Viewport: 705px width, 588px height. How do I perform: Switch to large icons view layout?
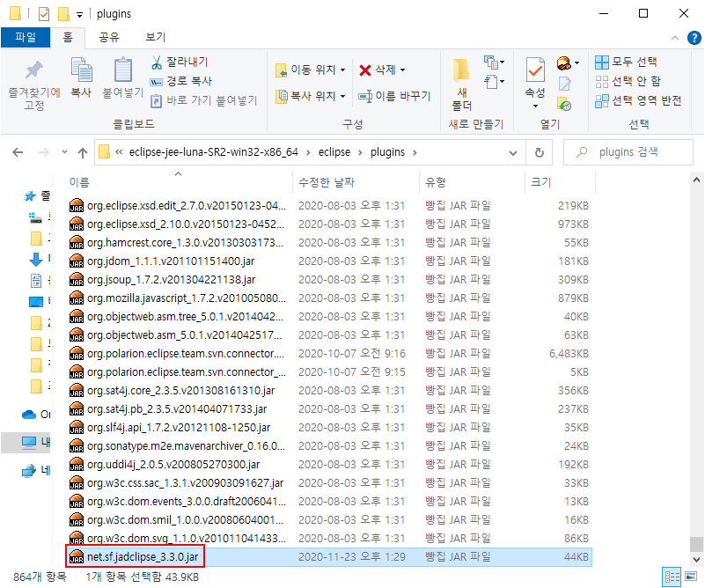coord(691,577)
